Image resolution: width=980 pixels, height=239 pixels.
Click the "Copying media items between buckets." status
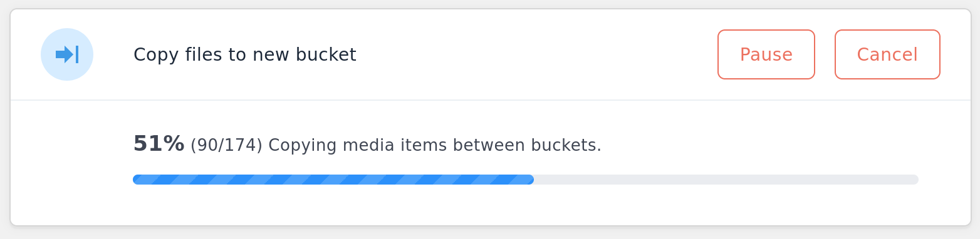(435, 145)
